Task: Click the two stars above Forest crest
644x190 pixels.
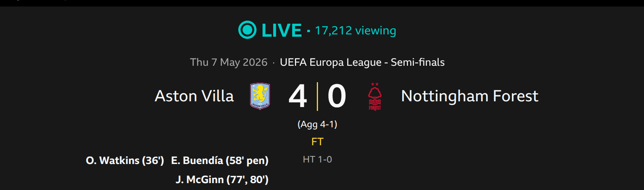Action: click(x=375, y=84)
